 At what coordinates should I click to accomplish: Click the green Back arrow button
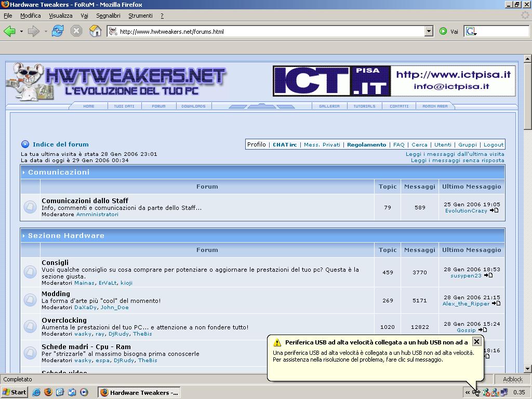click(9, 31)
